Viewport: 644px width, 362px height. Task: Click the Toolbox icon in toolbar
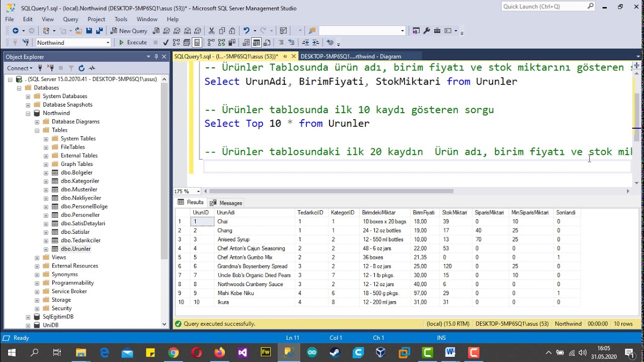click(437, 31)
